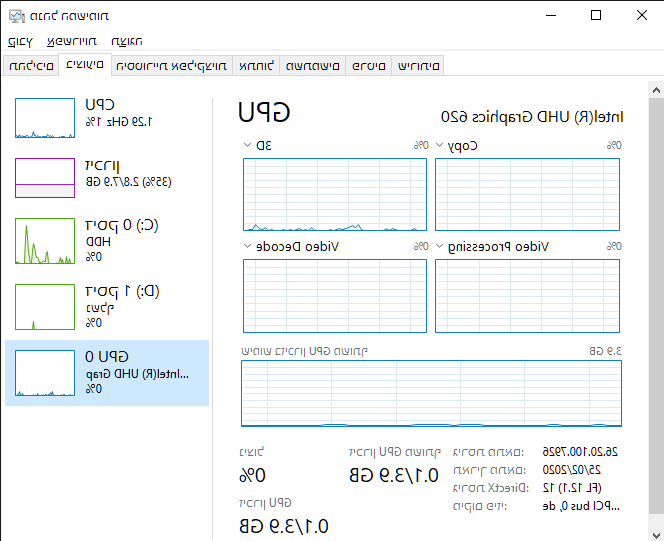This screenshot has height=541, width=664.
Task: Select the Disk 1 (D:) mini graph
Action: pos(45,307)
